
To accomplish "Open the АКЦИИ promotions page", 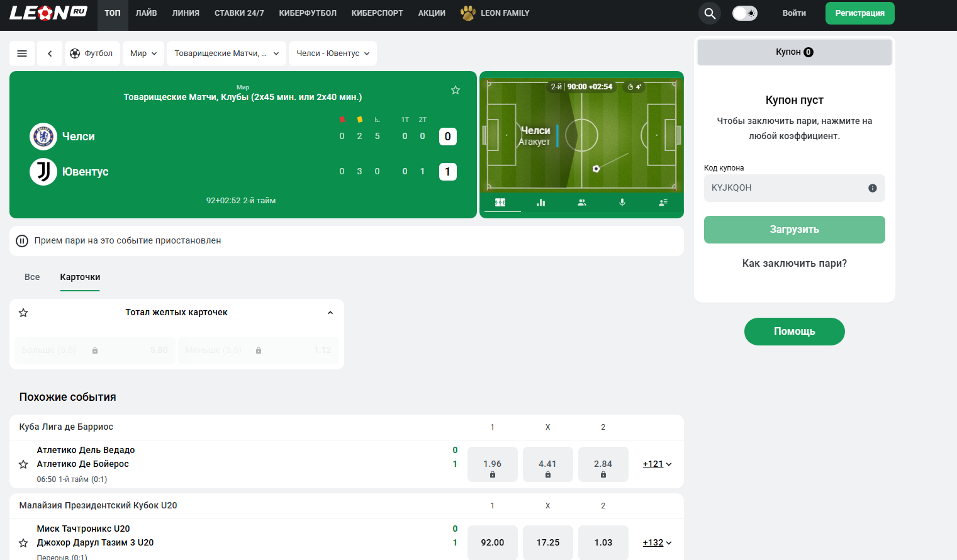I will click(x=432, y=13).
